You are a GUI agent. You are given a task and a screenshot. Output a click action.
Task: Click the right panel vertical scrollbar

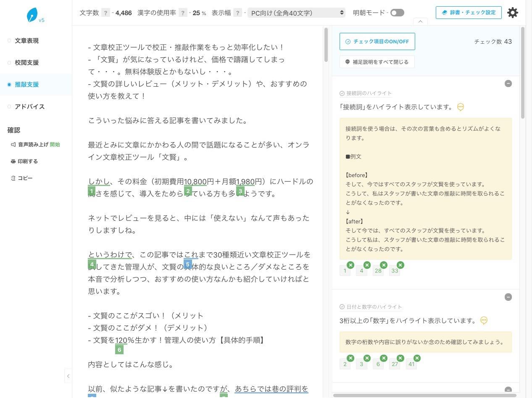pyautogui.click(x=523, y=72)
